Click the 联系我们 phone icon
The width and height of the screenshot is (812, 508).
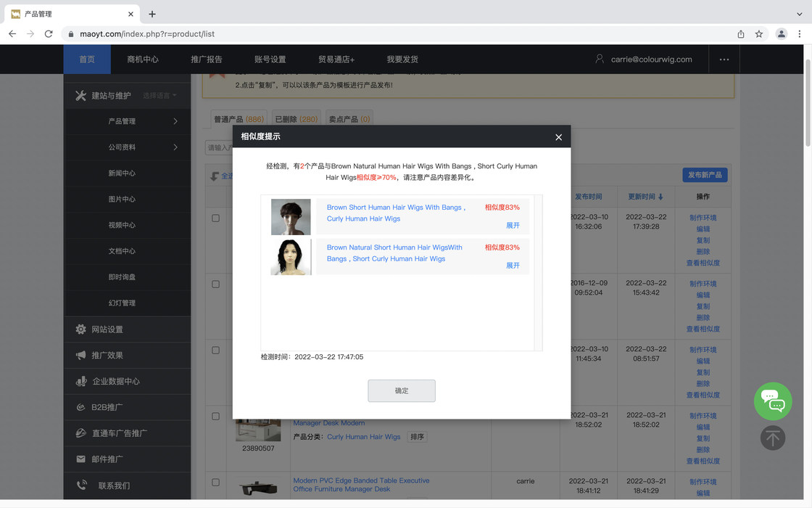point(80,486)
